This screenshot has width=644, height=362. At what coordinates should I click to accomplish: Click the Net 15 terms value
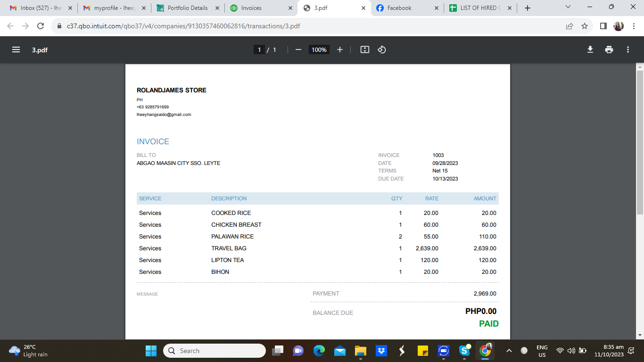[440, 171]
